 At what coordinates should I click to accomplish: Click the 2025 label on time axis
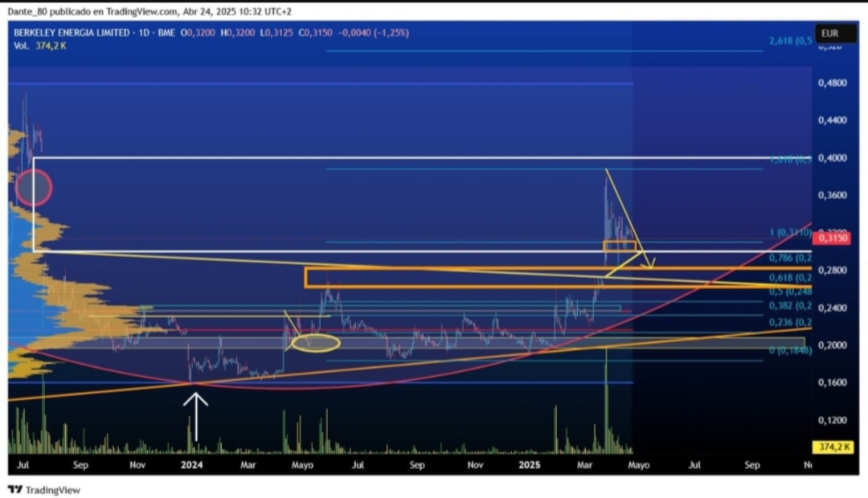click(529, 465)
